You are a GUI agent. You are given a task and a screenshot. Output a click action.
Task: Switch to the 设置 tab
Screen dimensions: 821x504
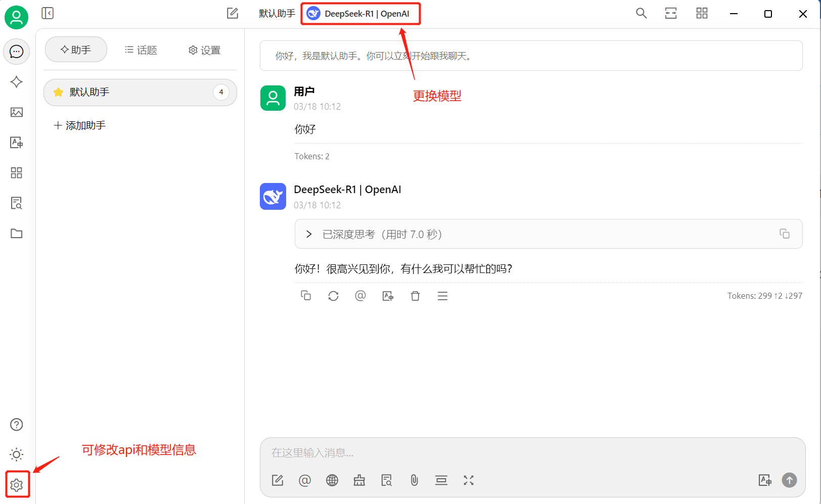205,50
